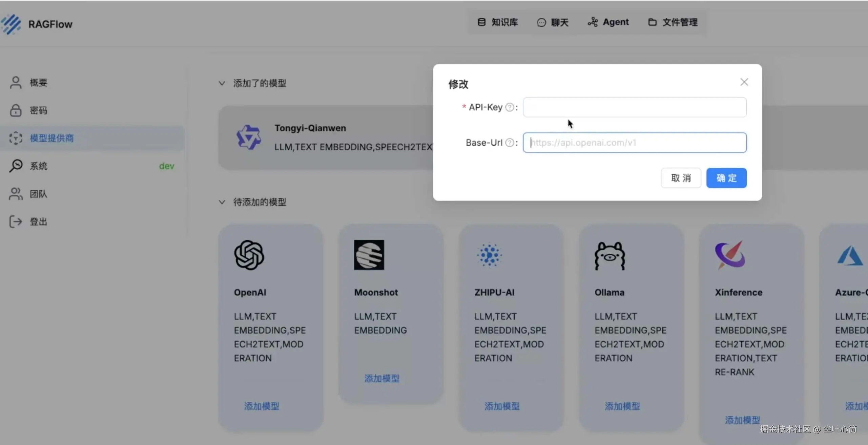
Task: Click the API-Key help question icon
Action: (x=509, y=107)
